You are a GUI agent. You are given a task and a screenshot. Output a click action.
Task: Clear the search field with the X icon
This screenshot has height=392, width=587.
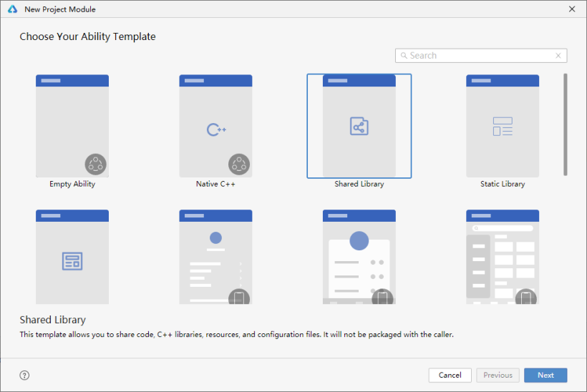pyautogui.click(x=558, y=56)
